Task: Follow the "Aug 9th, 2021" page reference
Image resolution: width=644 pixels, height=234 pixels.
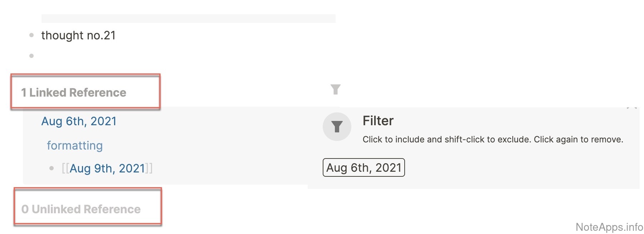Action: pyautogui.click(x=107, y=168)
